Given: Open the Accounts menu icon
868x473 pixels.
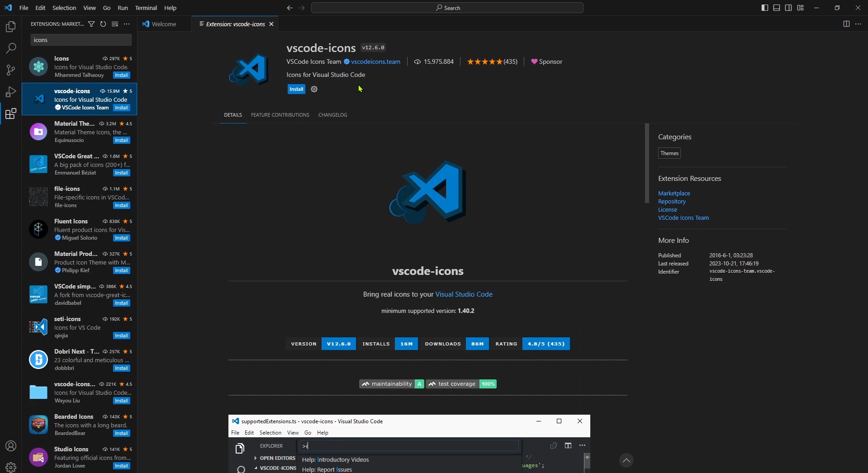Looking at the screenshot, I should tap(10, 446).
